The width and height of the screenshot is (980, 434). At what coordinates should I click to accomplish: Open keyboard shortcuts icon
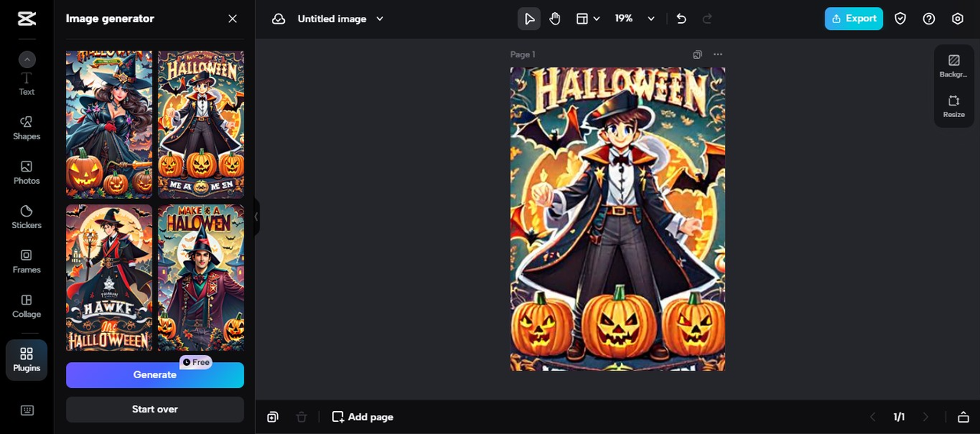point(27,410)
